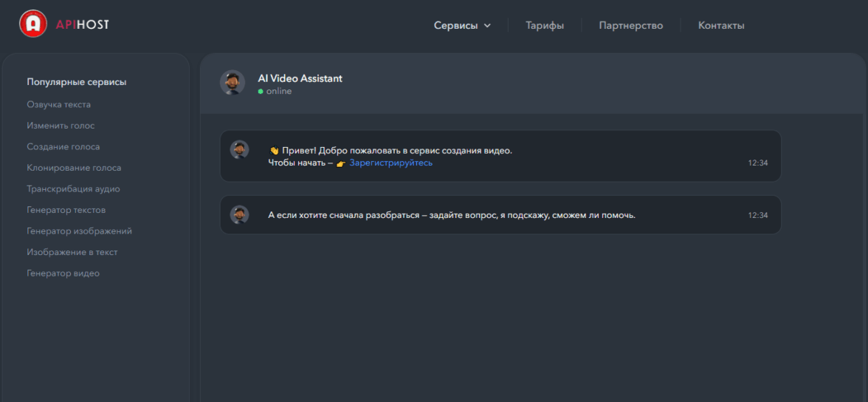868x402 pixels.
Task: Click the AI Video Assistant chat title
Action: tap(300, 78)
